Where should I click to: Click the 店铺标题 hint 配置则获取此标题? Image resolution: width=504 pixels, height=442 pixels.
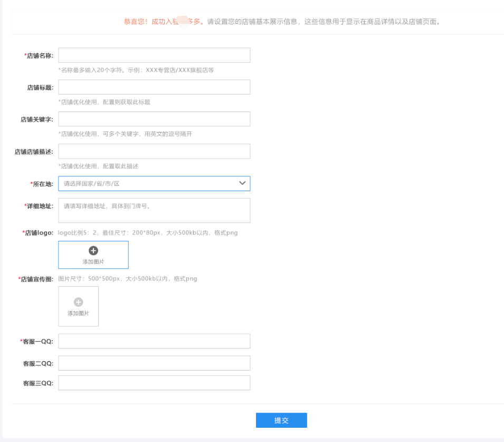point(104,102)
